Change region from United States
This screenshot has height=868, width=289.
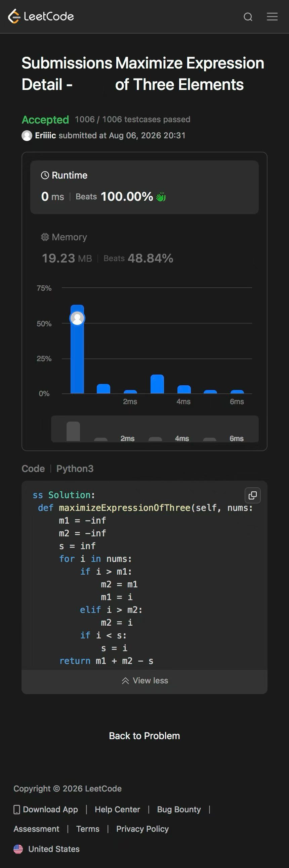coord(46,849)
